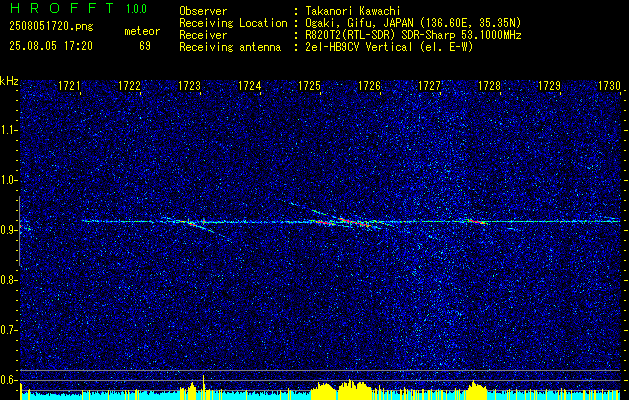
Task: Click the red meteor echo near 1728
Action: click(476, 221)
